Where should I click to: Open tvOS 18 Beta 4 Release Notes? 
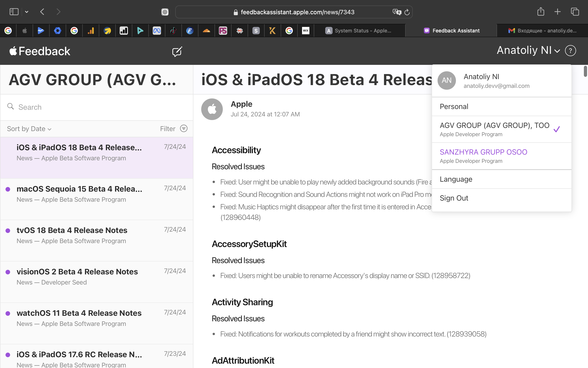(97, 241)
